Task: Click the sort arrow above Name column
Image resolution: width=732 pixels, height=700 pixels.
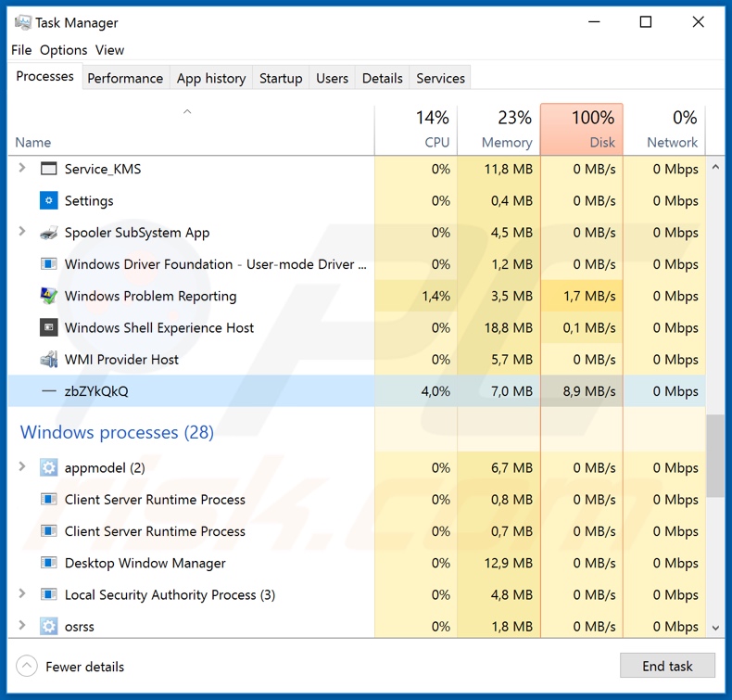Action: pos(187,111)
